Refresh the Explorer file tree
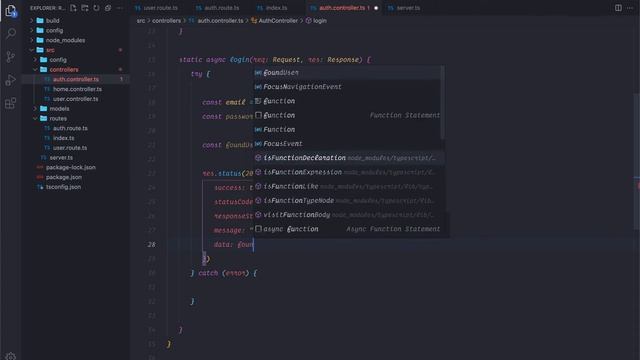 (x=96, y=8)
